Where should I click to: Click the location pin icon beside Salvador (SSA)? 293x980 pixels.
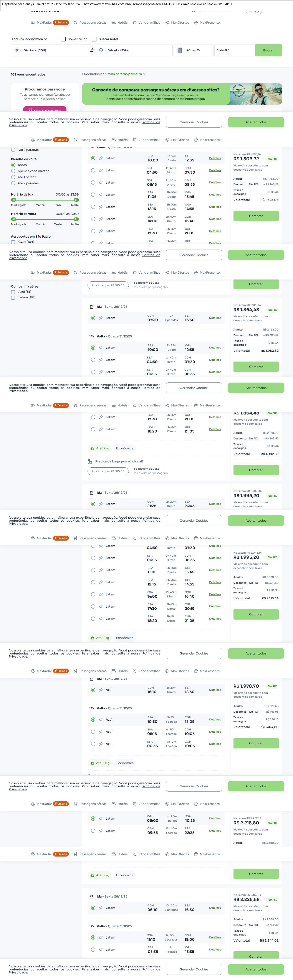(x=101, y=50)
